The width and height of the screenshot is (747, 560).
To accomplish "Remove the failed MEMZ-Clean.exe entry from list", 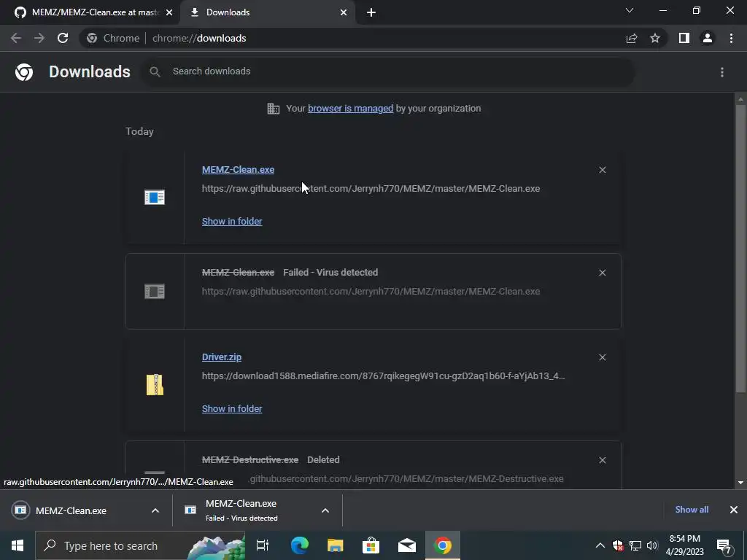I will (x=602, y=273).
